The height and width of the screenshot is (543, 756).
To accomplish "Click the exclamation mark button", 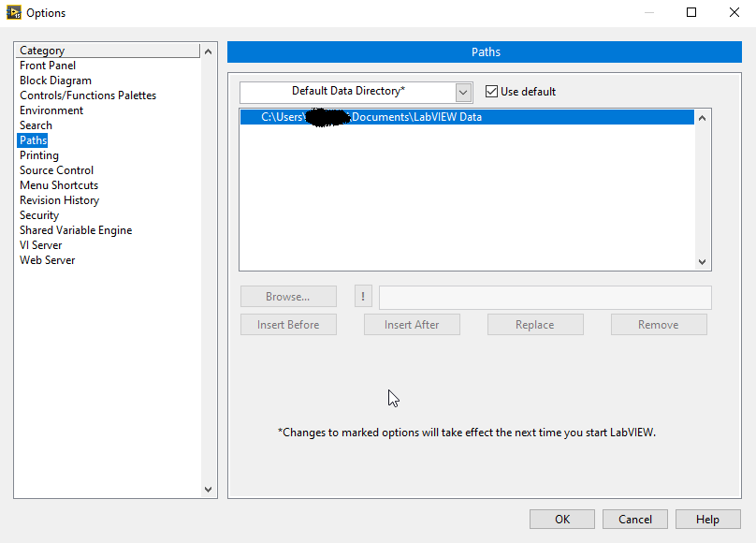I will click(363, 296).
